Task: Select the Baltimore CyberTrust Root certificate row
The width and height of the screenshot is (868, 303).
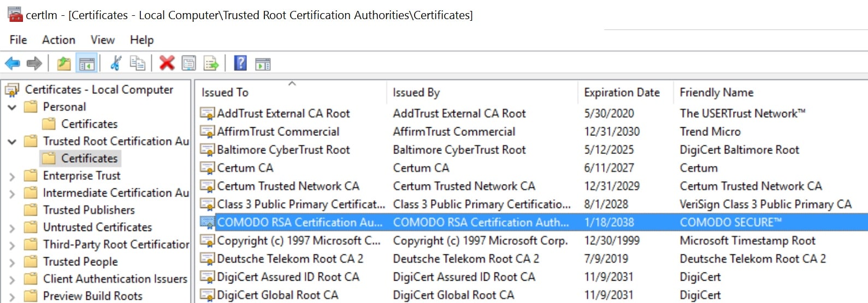Action: [283, 150]
